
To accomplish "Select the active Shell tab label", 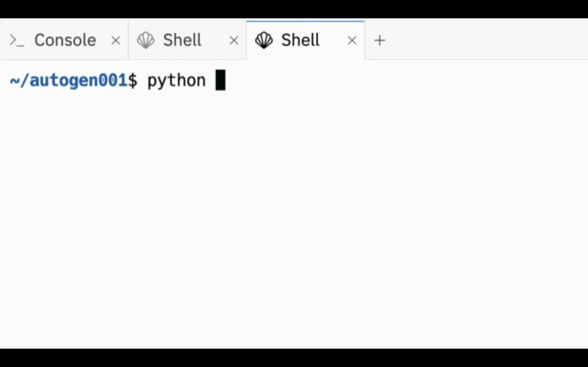I will pos(300,40).
